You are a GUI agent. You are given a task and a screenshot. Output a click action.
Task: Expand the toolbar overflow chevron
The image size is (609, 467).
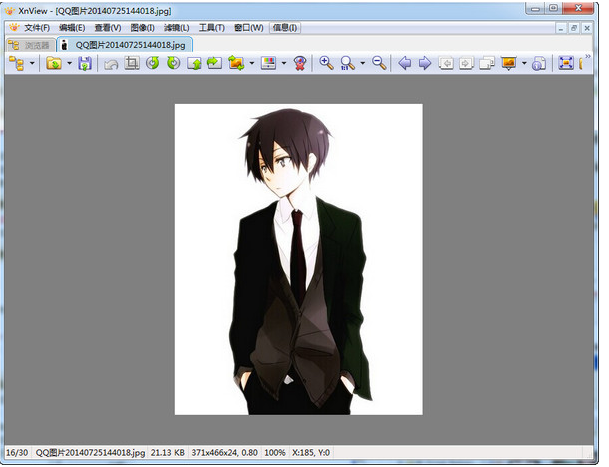click(588, 57)
